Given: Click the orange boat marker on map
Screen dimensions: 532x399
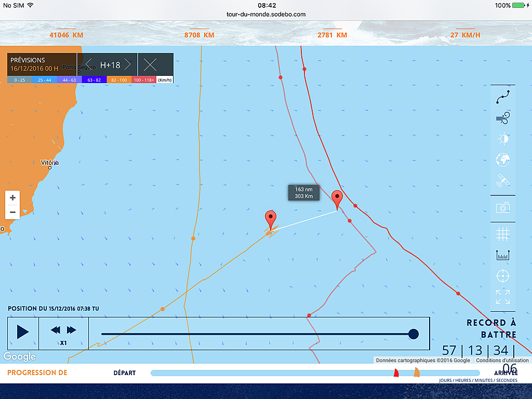Looking at the screenshot, I should tap(269, 233).
